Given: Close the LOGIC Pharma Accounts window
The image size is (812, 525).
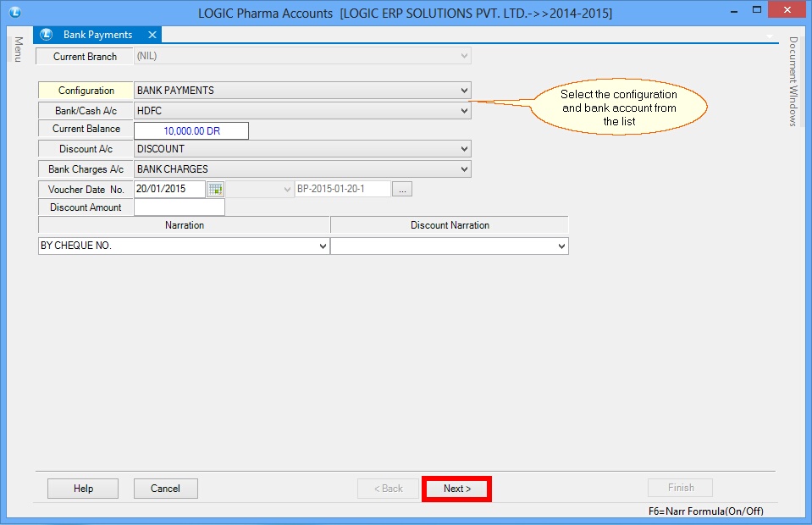Looking at the screenshot, I should coord(787,10).
